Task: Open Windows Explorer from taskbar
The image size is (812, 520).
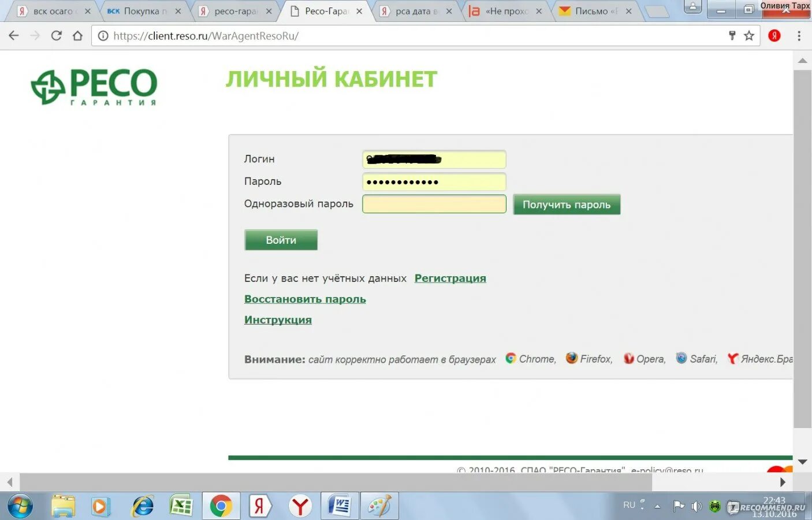Action: click(x=63, y=507)
